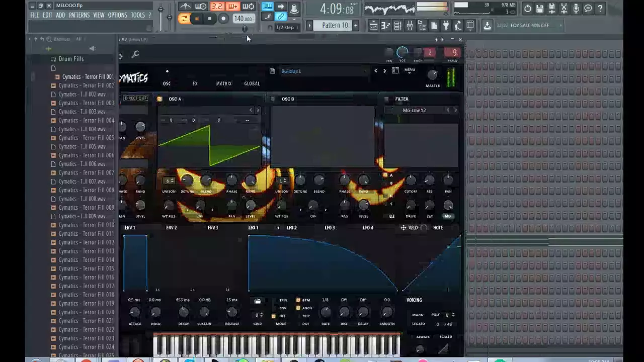Image resolution: width=644 pixels, height=362 pixels.
Task: Click the one-click audio recording download icon
Action: 487,26
